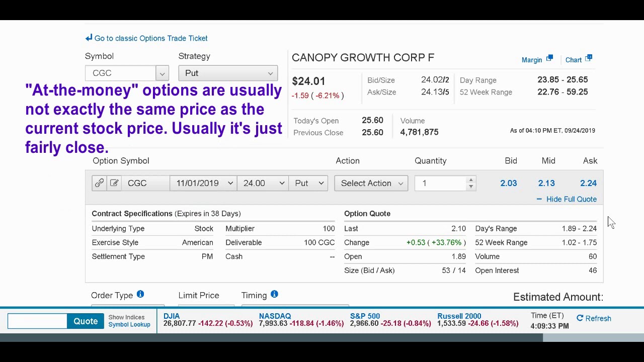The image size is (644, 362).
Task: Click the return arrow icon by classic ticket link
Action: point(89,38)
